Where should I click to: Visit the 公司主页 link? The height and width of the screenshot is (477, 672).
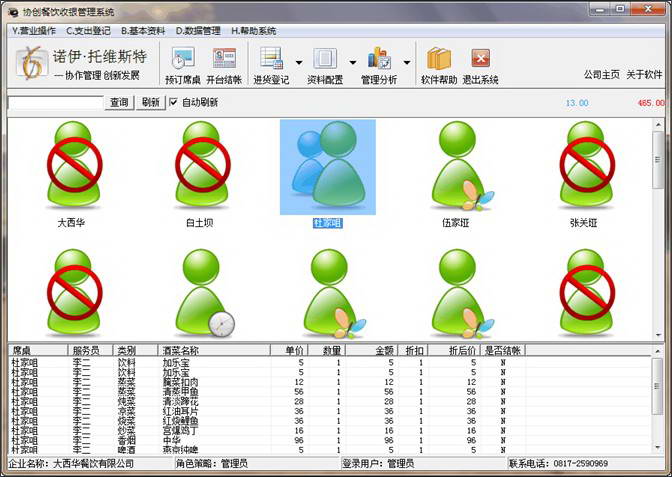click(602, 75)
